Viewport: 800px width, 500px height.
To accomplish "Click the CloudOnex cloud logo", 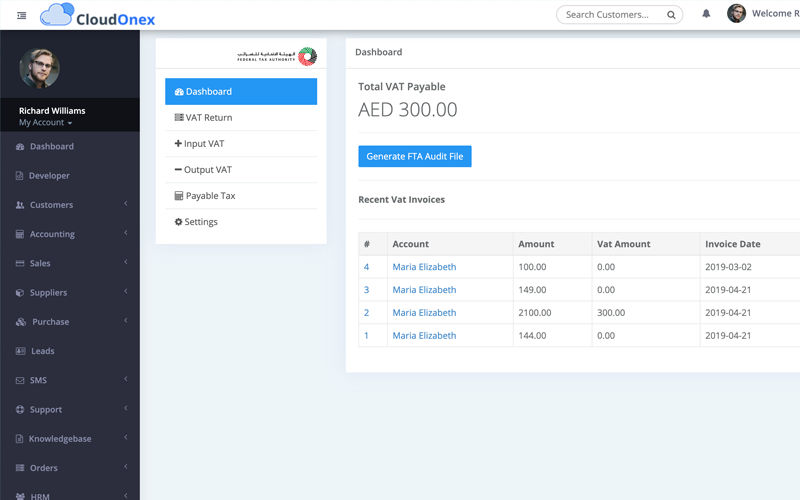I will (57, 14).
